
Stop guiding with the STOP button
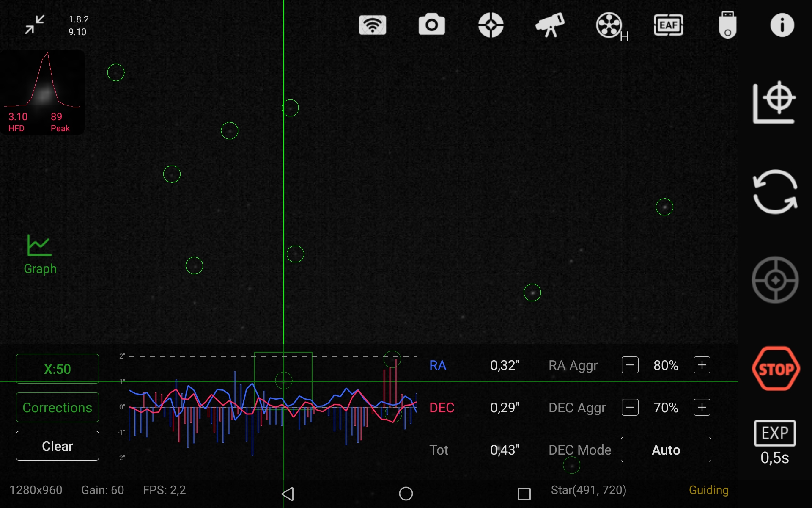click(x=776, y=369)
